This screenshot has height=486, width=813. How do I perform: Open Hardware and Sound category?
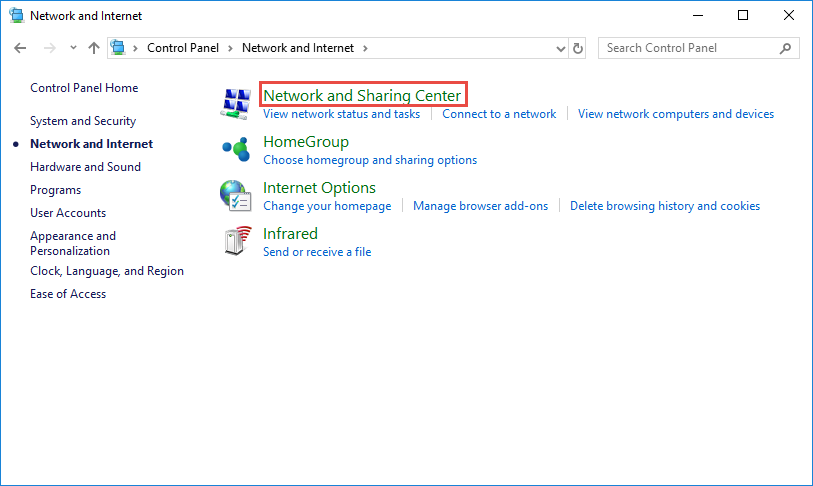pyautogui.click(x=85, y=166)
